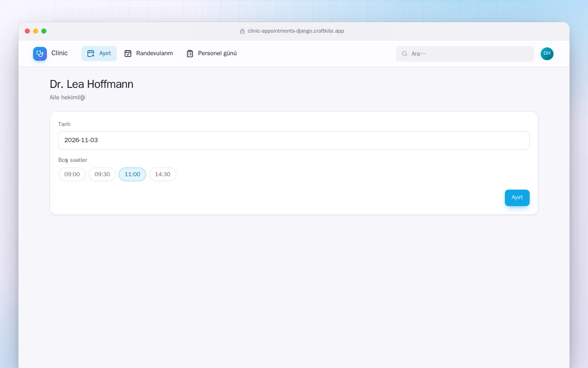Screen dimensions: 588x368
Task: Click the clinic-appointments-django.craftkite.app URL text
Action: [296, 31]
